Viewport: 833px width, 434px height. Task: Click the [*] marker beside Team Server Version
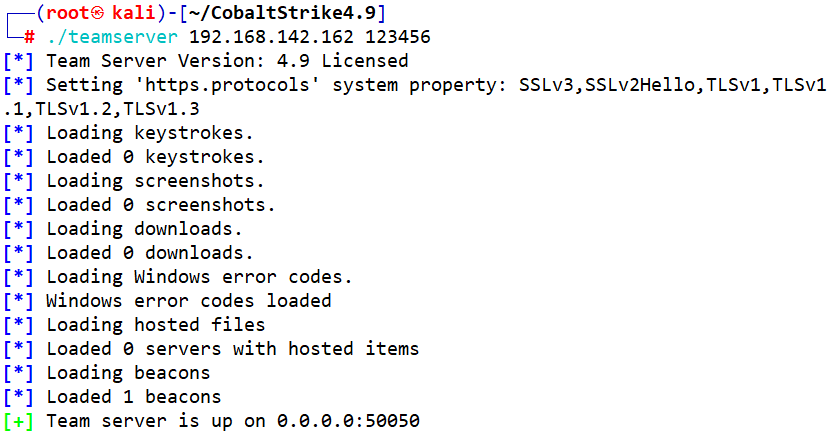tap(18, 61)
